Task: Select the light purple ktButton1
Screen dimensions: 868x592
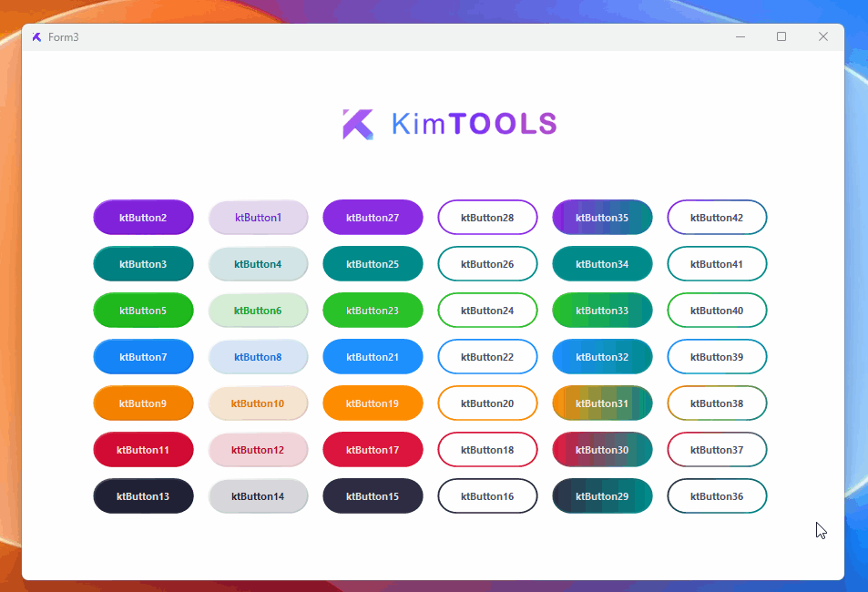Action: tap(258, 217)
